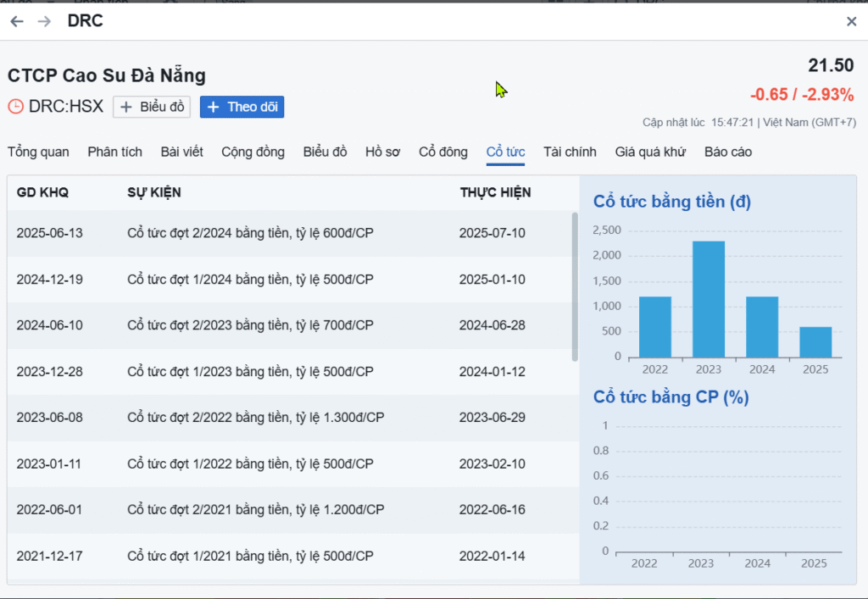Select the Tài chính tab
868x599 pixels.
point(570,152)
